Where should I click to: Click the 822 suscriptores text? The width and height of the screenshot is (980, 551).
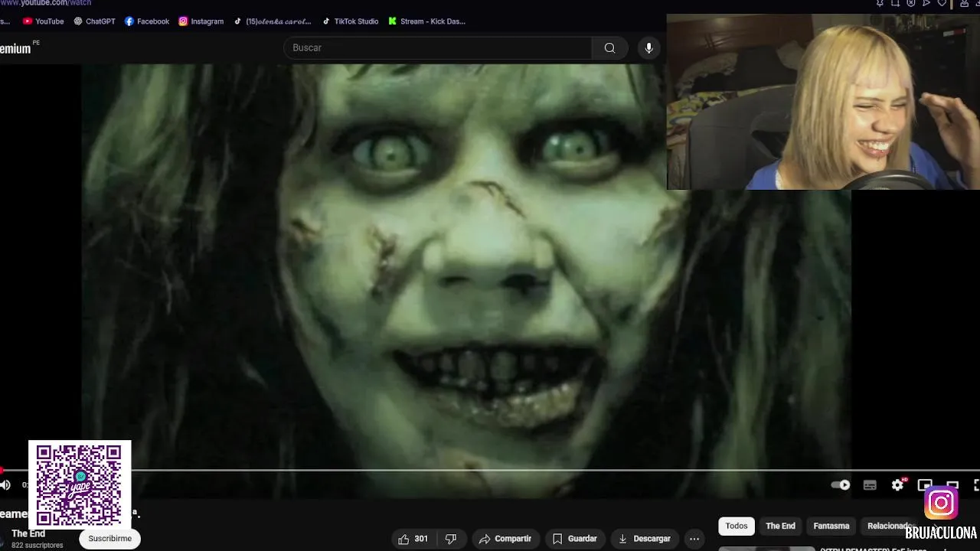pos(38,546)
